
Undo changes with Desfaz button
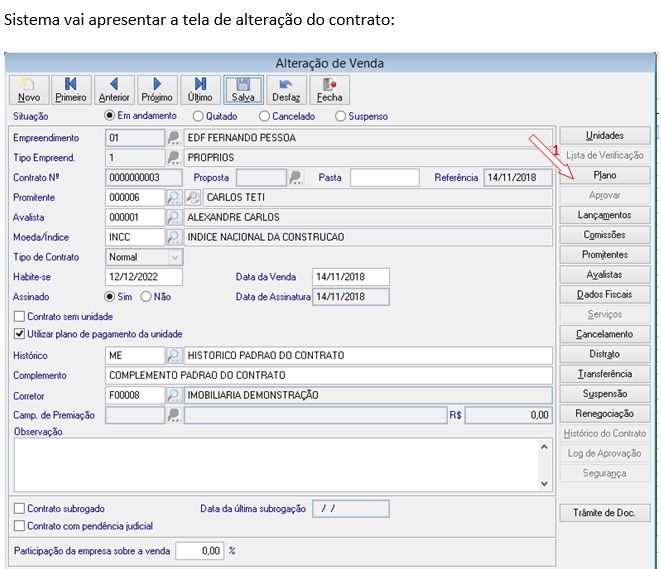286,90
